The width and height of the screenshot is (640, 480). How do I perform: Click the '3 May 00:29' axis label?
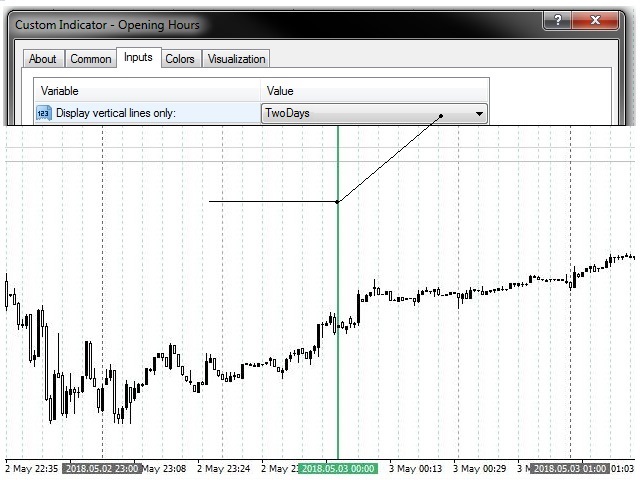pos(479,469)
